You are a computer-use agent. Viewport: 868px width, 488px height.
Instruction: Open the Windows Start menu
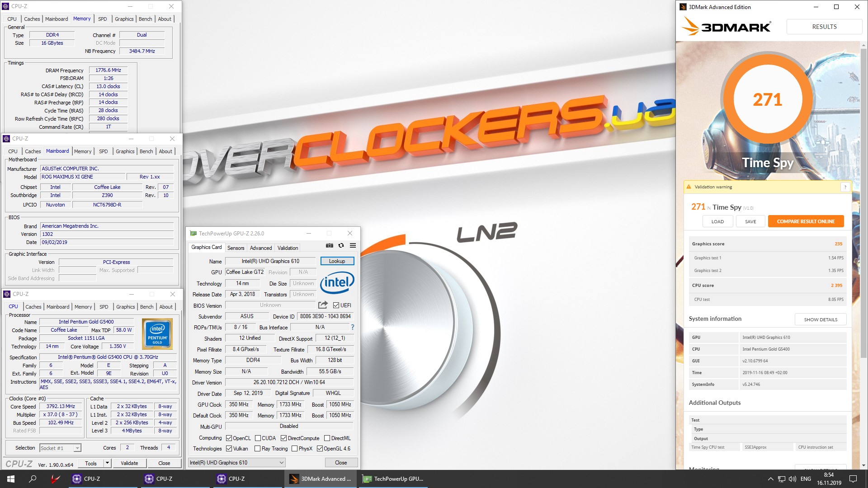[x=11, y=479]
